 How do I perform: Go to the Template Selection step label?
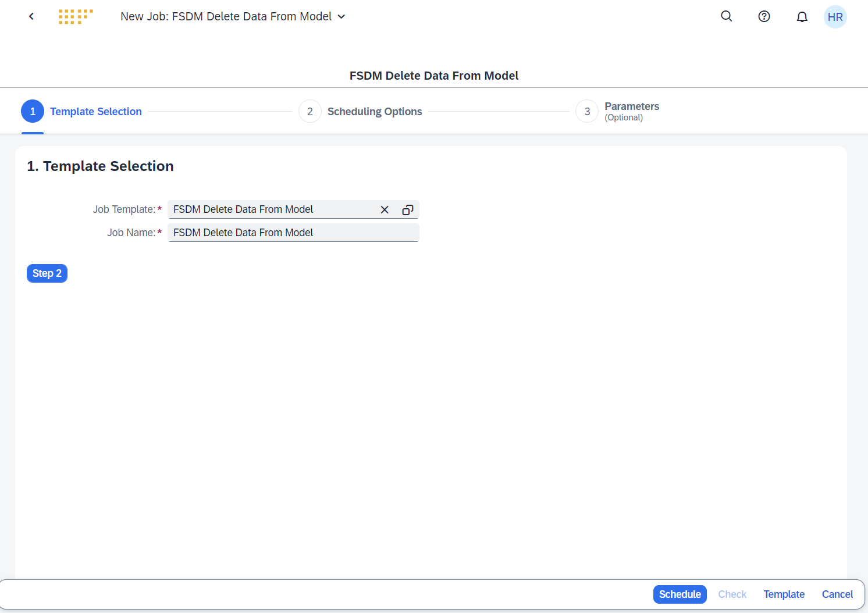point(96,111)
